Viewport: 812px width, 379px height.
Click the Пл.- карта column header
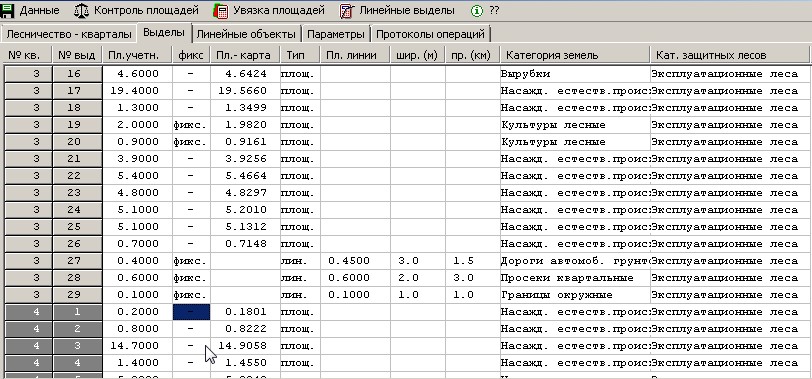[245, 55]
